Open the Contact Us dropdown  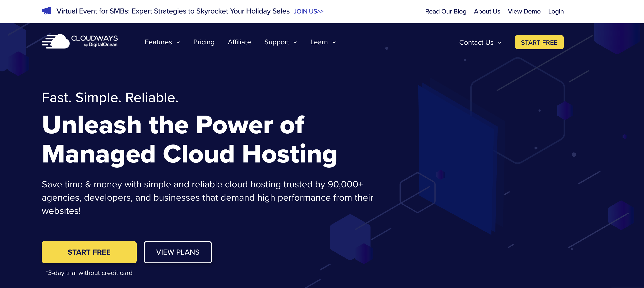click(x=476, y=43)
